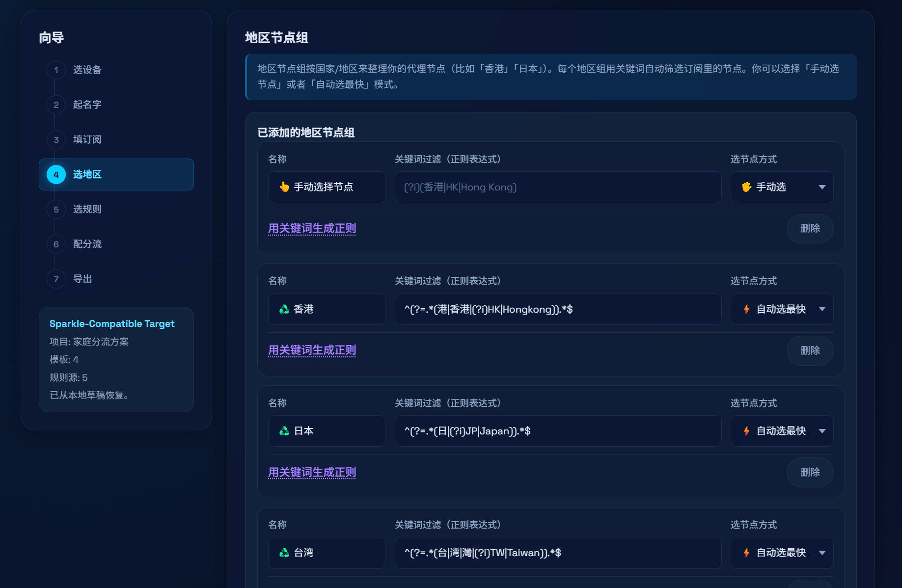902x588 pixels.
Task: Click the step 1 circle icon for 选设备
Action: (x=56, y=70)
